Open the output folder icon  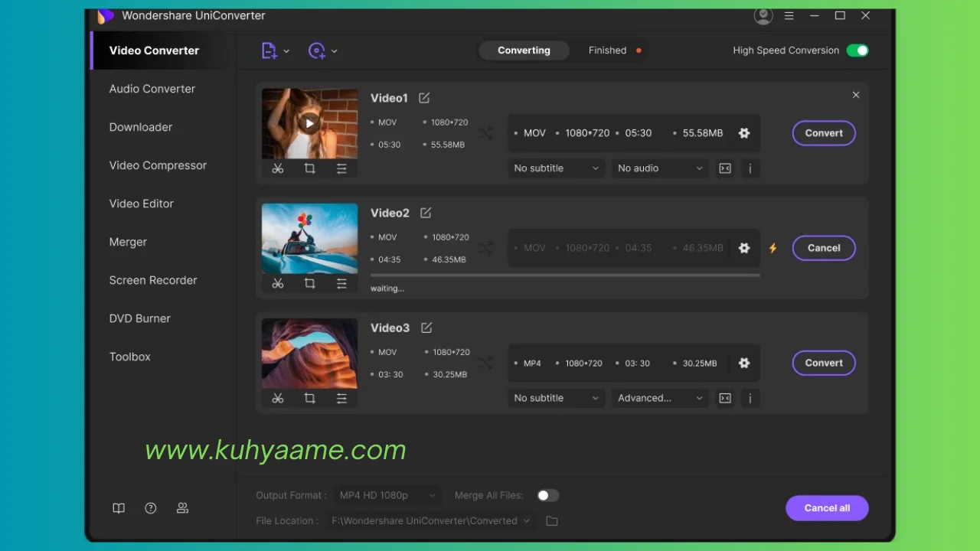(x=552, y=521)
